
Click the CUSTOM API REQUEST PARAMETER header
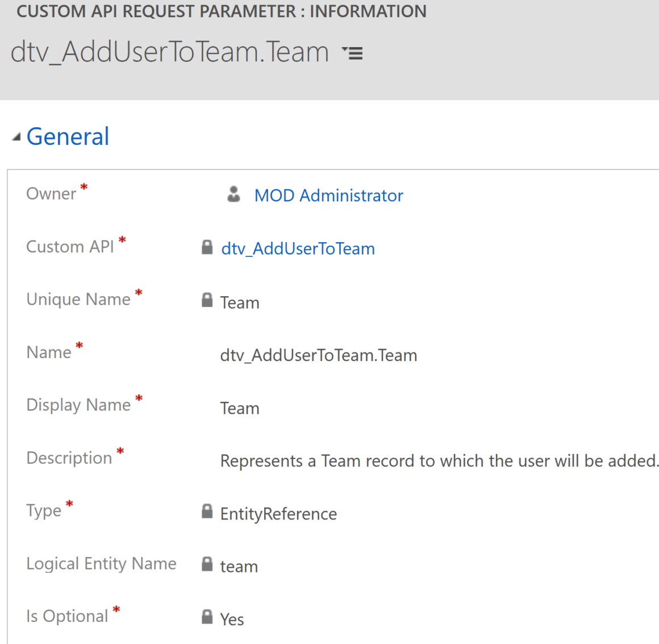click(x=222, y=11)
